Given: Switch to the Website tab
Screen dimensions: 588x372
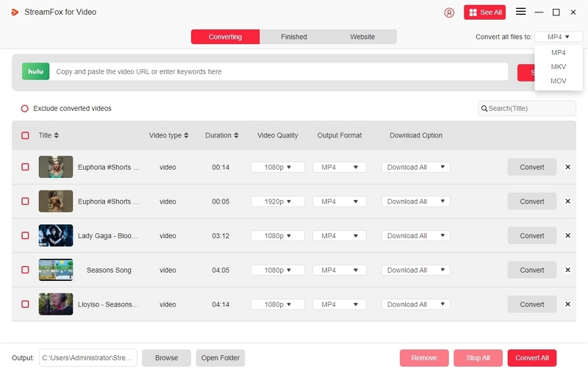Looking at the screenshot, I should coord(362,37).
